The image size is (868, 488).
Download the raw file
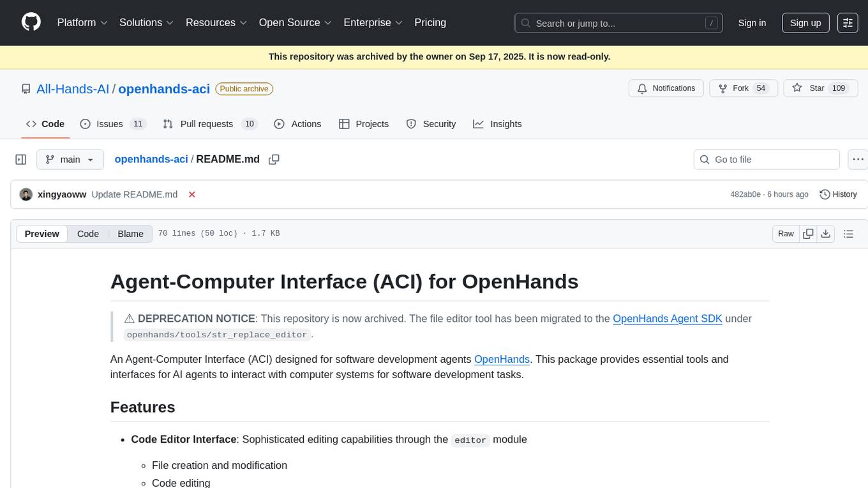tap(826, 234)
